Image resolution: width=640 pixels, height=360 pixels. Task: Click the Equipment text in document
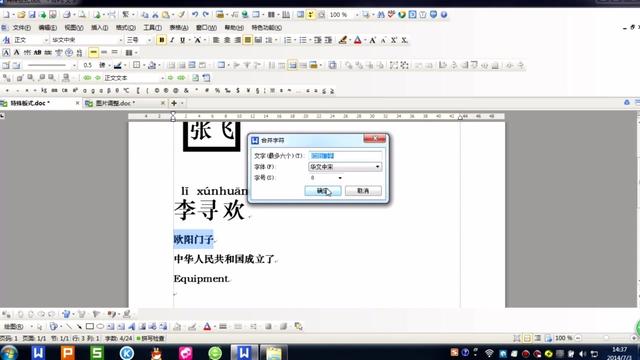201,278
